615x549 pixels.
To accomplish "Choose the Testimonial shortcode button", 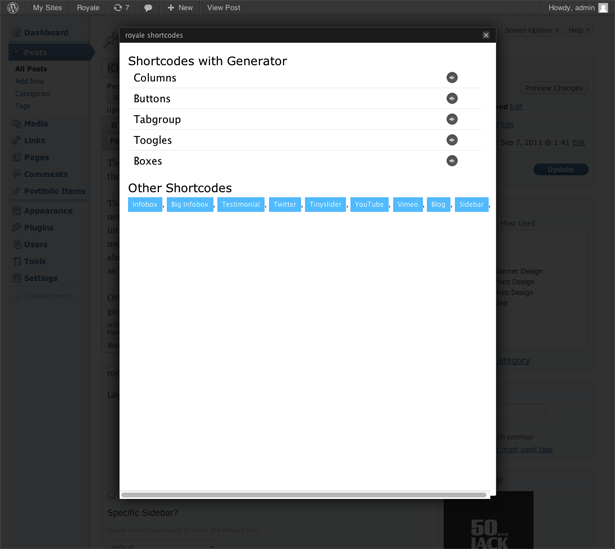I will (241, 204).
